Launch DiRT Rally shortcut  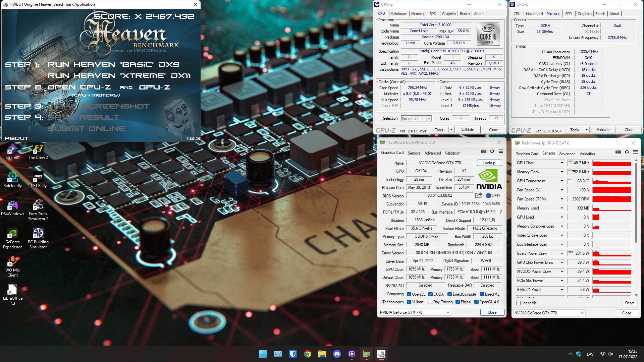click(38, 180)
